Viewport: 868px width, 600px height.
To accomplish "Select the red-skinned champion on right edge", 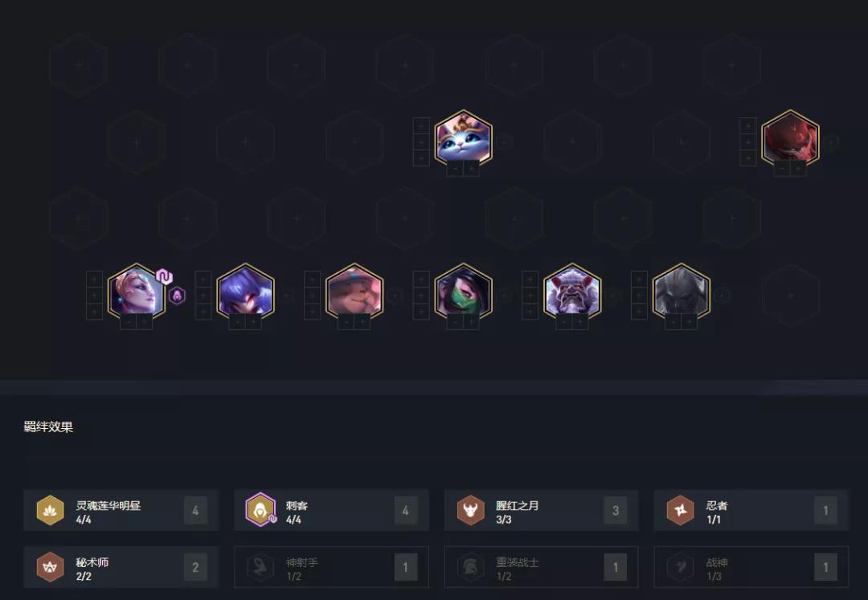I will click(x=790, y=137).
